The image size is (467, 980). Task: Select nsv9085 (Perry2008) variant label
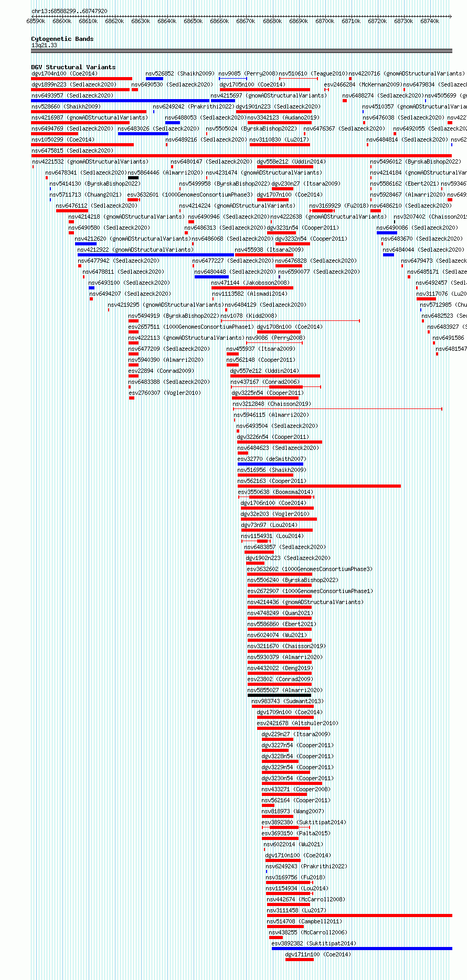point(248,73)
